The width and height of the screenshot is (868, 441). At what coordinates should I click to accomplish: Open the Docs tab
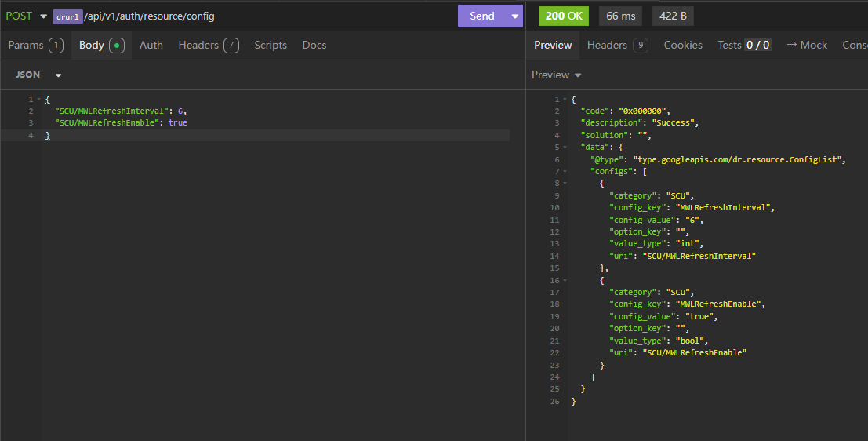(x=314, y=45)
